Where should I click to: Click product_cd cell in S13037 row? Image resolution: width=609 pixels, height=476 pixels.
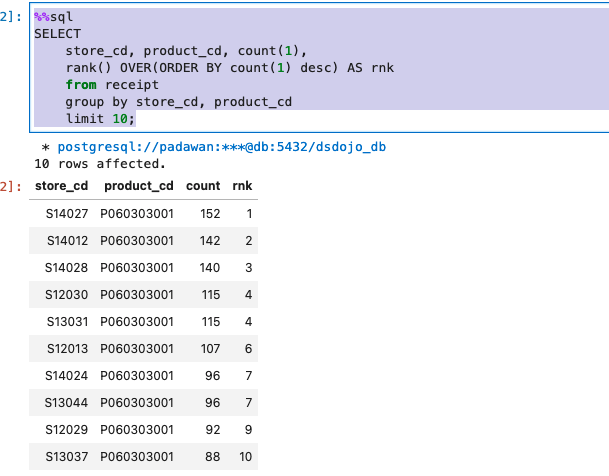point(137,457)
